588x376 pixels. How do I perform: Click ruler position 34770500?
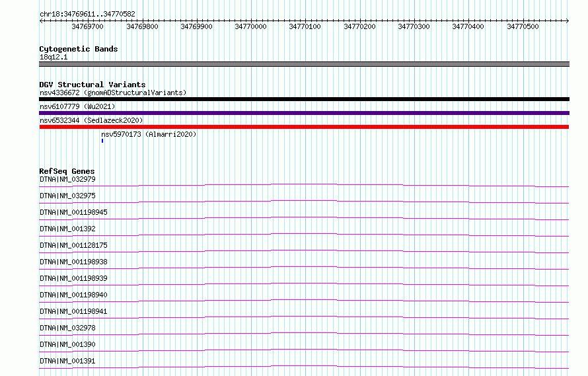coord(523,26)
